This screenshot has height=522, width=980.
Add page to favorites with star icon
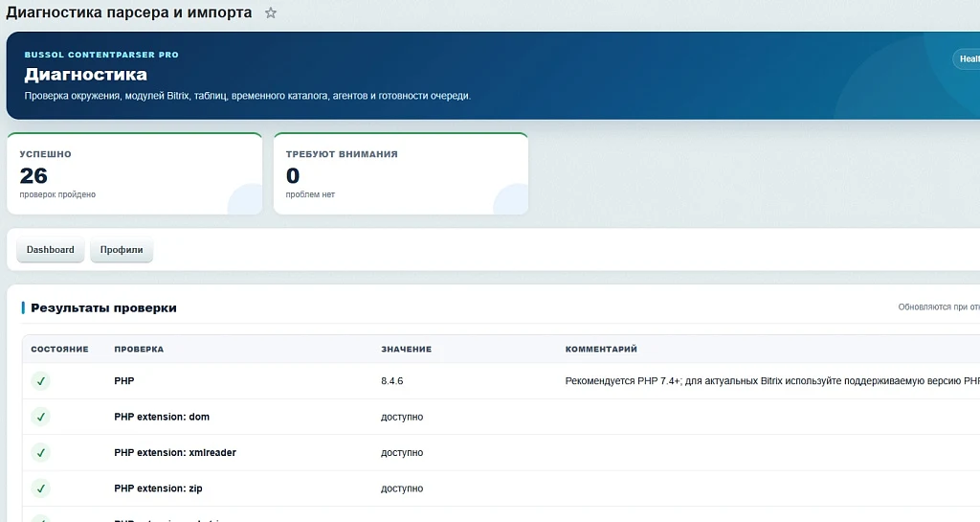271,12
